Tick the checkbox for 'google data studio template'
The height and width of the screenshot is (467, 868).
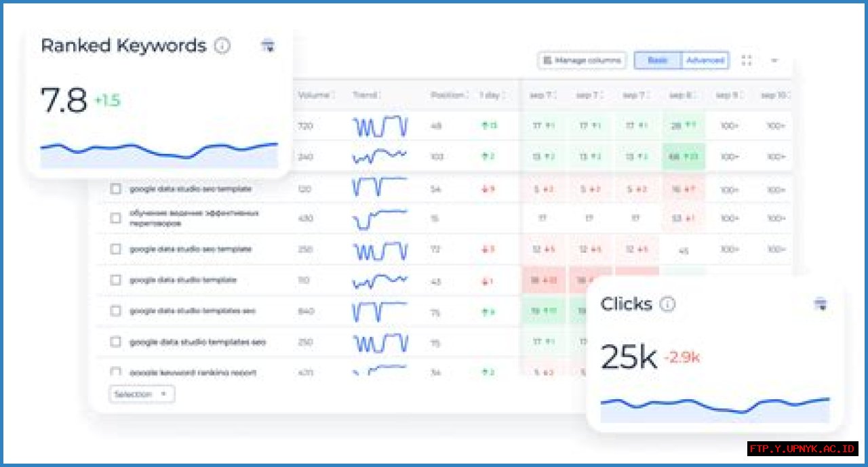coord(115,280)
